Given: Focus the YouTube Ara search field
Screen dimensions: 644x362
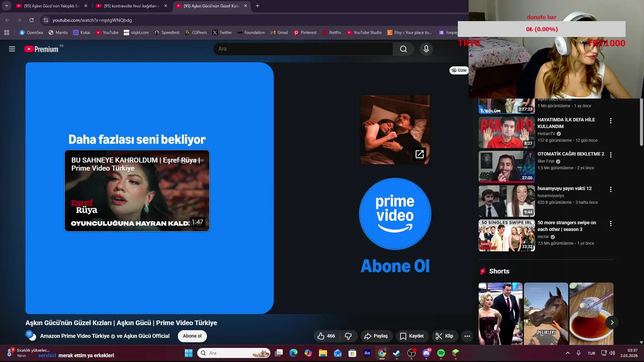Looking at the screenshot, I should pos(303,49).
